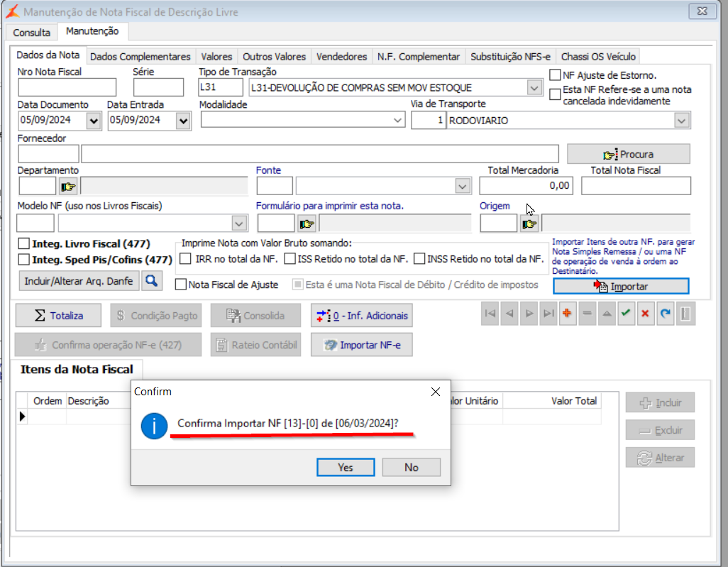Expand Via de Transporte RODOVIARIO dropdown
This screenshot has width=728, height=567.
pyautogui.click(x=682, y=121)
